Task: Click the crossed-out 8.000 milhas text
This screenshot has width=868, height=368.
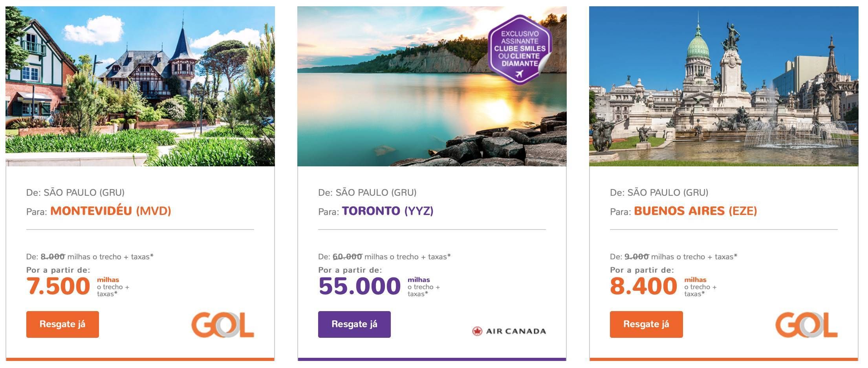Action: click(53, 257)
